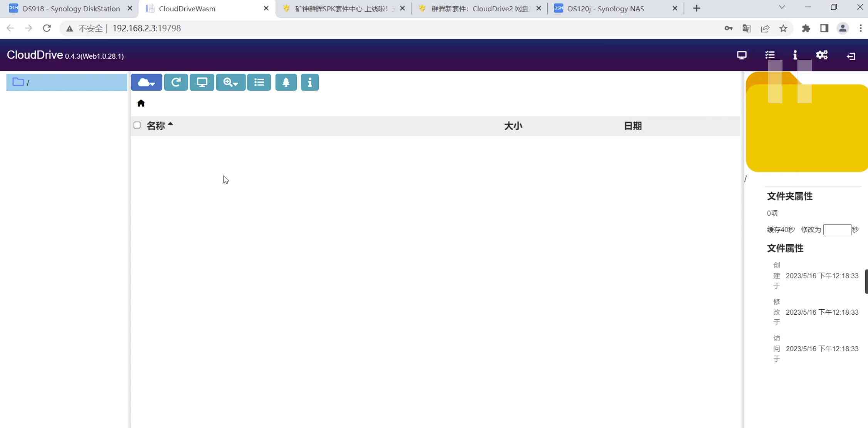Go to home breadcrumb icon
Screen dimensions: 868x428
(141, 103)
